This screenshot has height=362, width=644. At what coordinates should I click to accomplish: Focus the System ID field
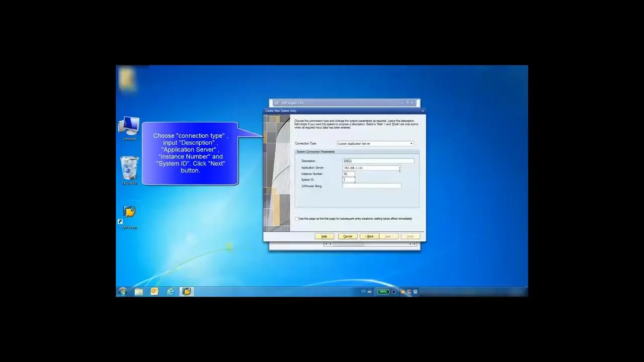(x=349, y=180)
